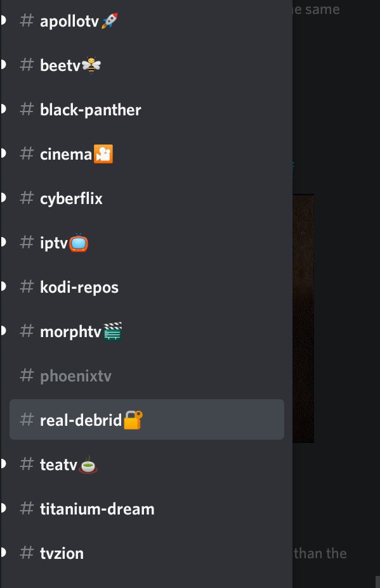Switch to the titanium-dream channel
The width and height of the screenshot is (380, 588).
(x=147, y=509)
